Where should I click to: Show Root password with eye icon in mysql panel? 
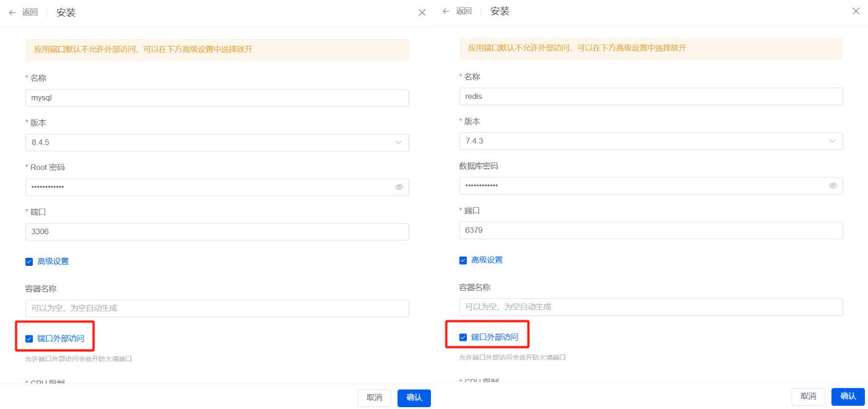coord(399,187)
